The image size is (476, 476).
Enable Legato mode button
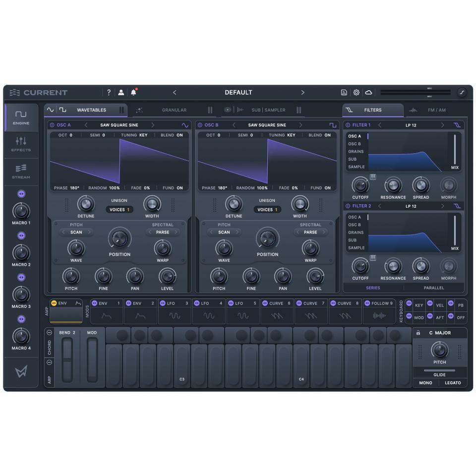pyautogui.click(x=452, y=383)
